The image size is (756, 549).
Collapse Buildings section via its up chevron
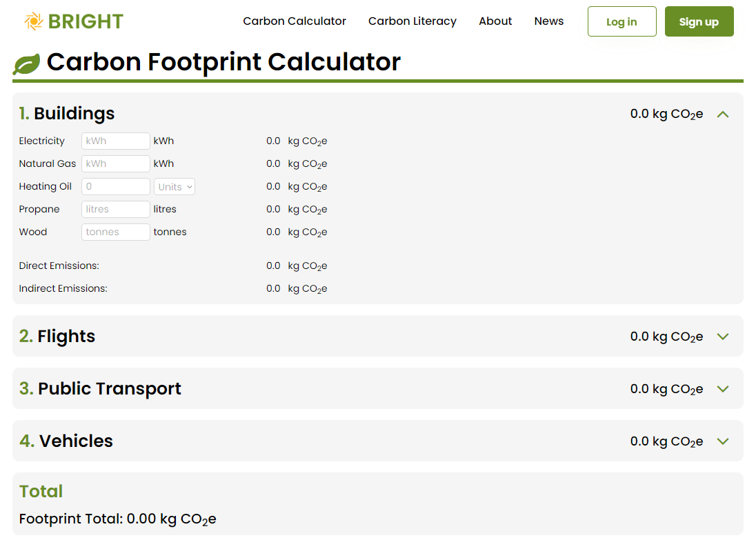(x=722, y=114)
